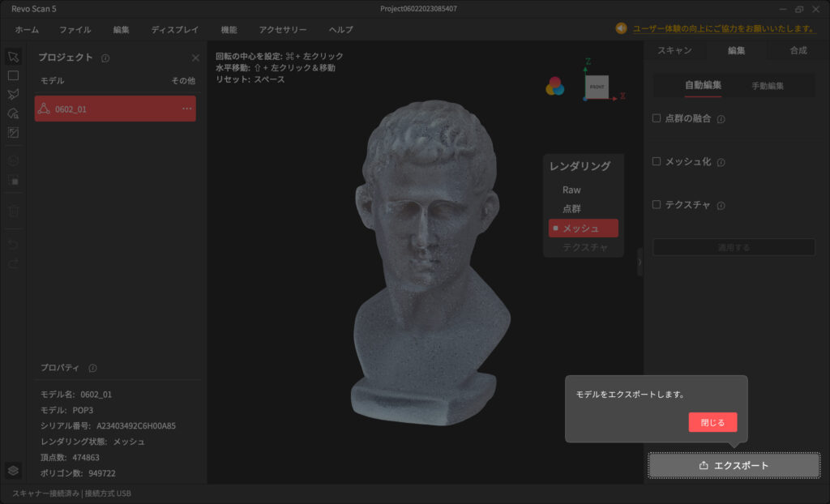
Task: Click the 頂点数 value 474863
Action: tap(86, 458)
